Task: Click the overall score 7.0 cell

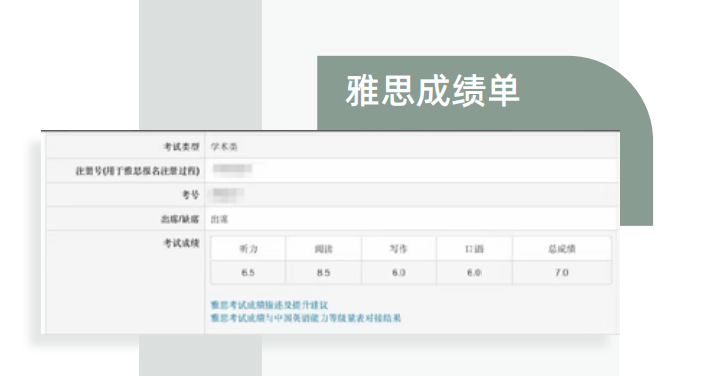Action: pos(562,273)
